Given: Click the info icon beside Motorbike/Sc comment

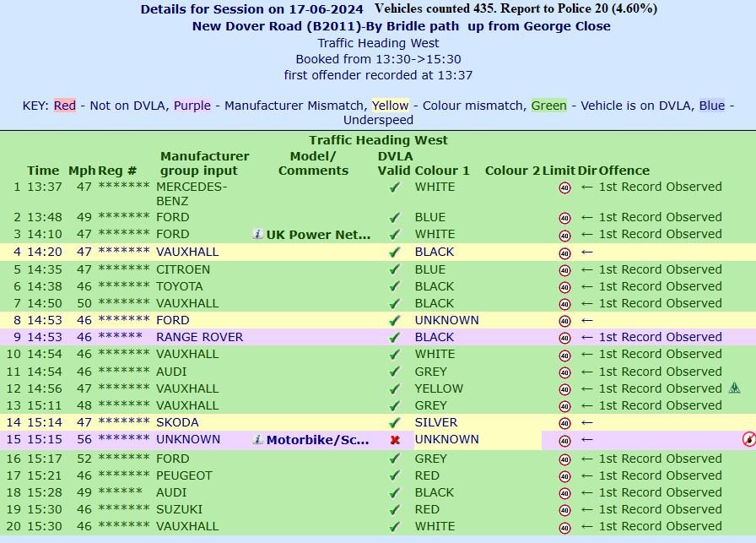Looking at the screenshot, I should point(257,440).
